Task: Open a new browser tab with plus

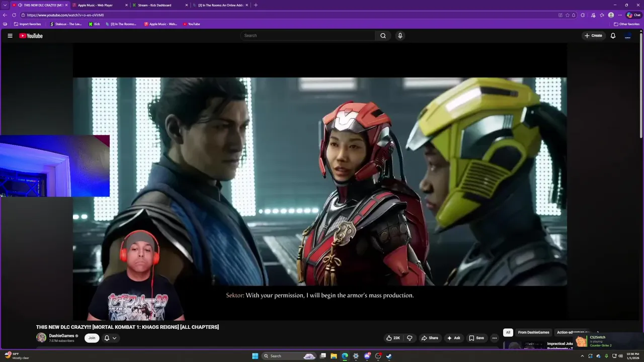Action: 256,5
